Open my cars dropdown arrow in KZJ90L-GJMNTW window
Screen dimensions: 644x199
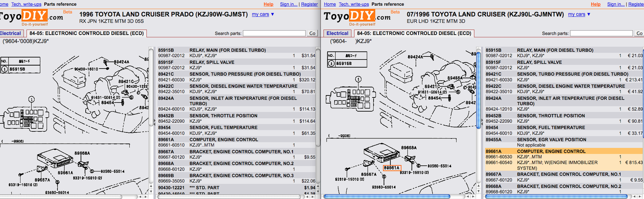tap(589, 14)
